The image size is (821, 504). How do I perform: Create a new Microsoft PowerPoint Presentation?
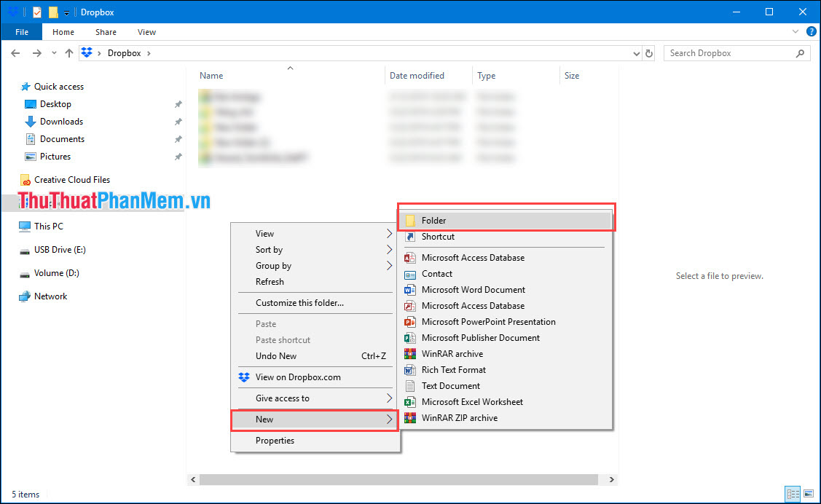(506, 322)
